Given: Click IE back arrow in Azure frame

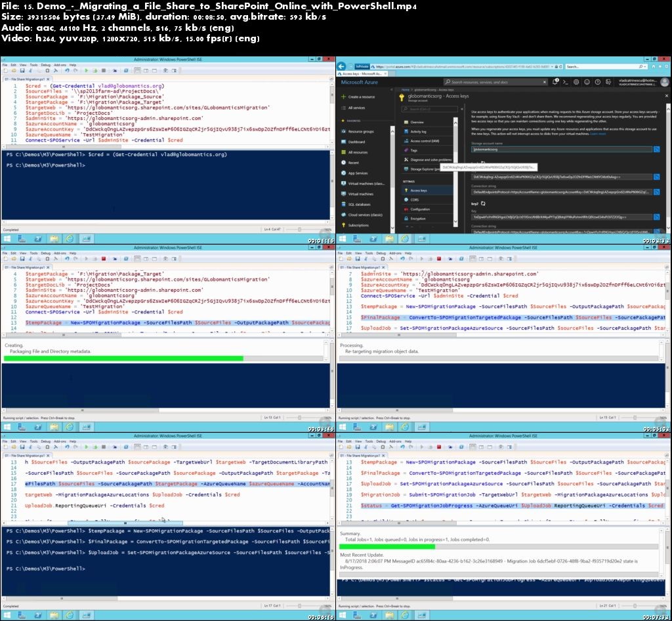Looking at the screenshot, I should click(341, 66).
